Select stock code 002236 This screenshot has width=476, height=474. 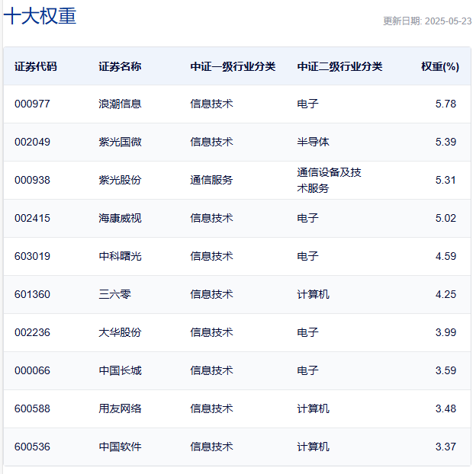[32, 333]
